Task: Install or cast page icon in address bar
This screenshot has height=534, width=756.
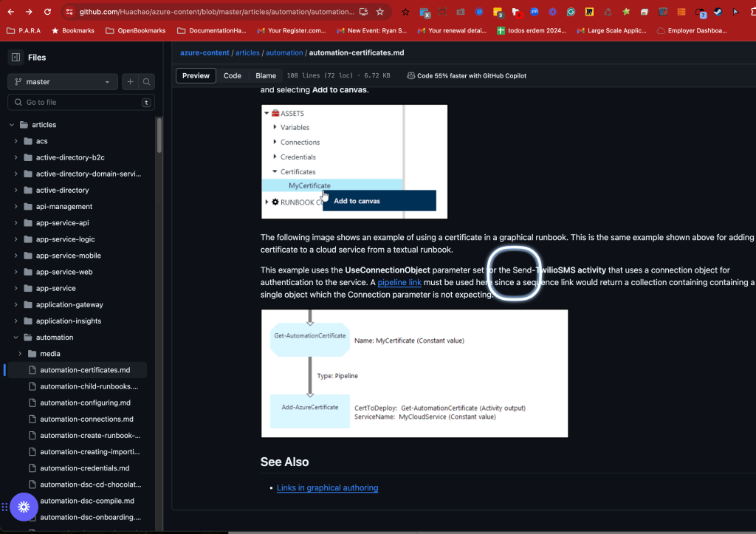Action: point(363,12)
